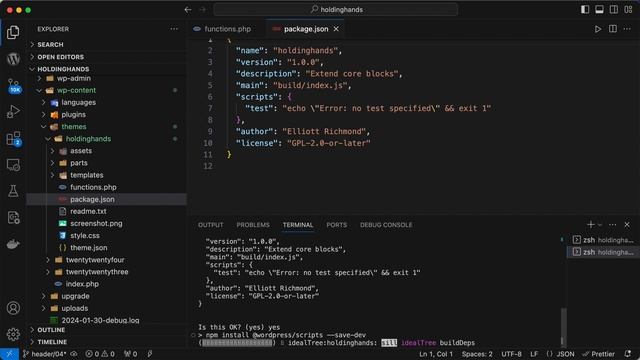Open functions.php in the file tree
Screen dimensions: 640x360
106,187
